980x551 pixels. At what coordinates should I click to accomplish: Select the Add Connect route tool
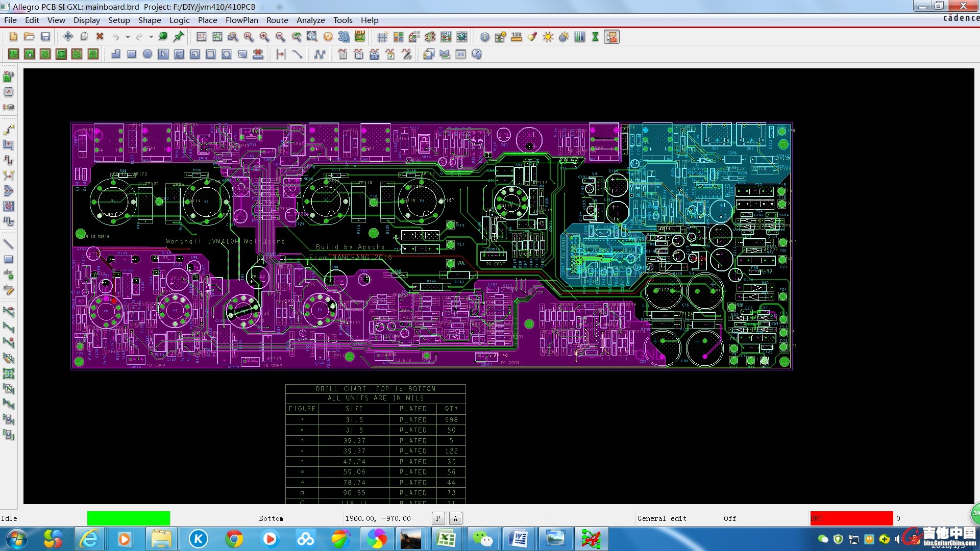[x=9, y=130]
